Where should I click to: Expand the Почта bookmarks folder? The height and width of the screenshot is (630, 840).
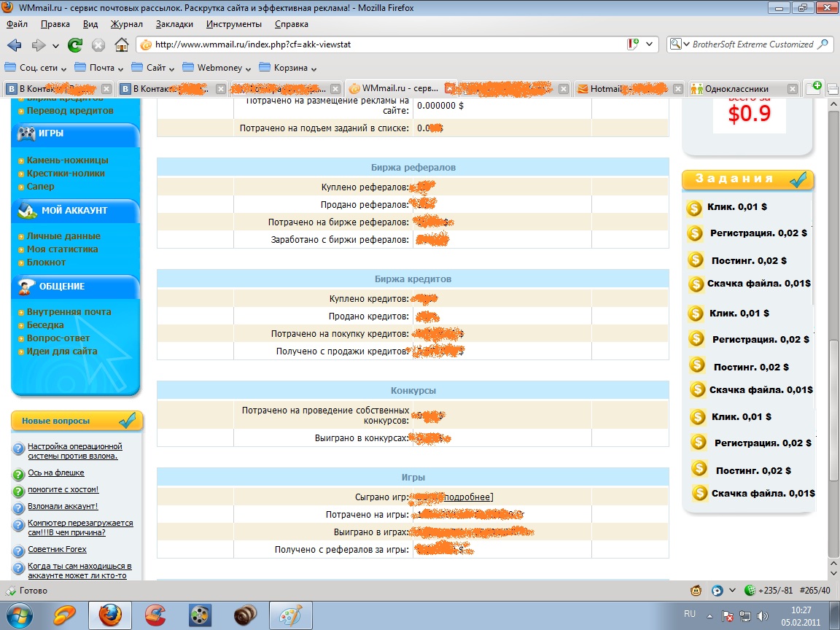pos(99,68)
